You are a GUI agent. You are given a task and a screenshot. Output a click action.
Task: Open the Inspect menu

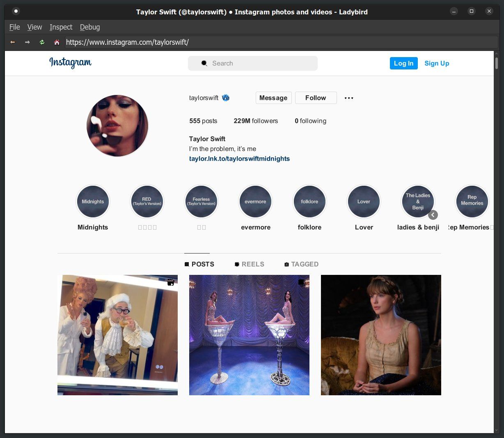coord(61,27)
